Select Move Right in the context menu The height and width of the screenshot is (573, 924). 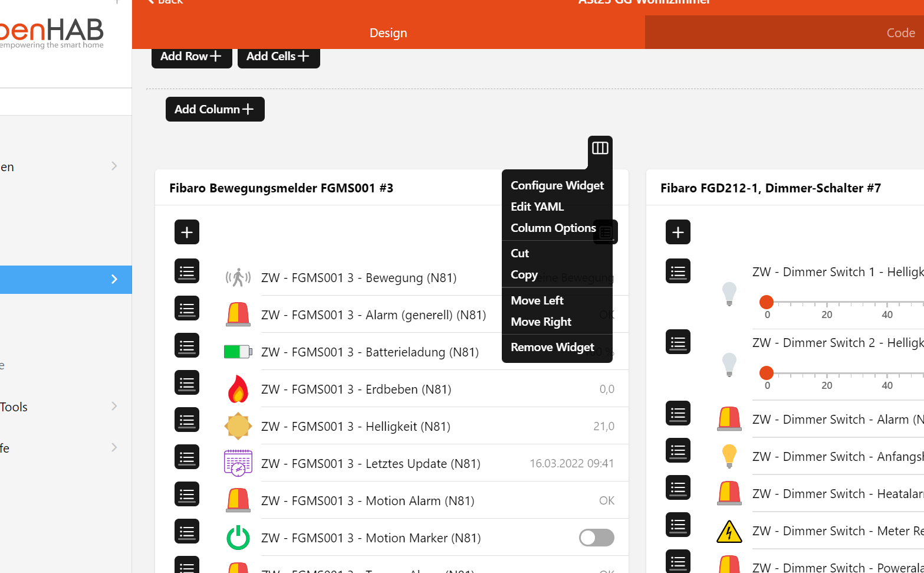click(541, 322)
